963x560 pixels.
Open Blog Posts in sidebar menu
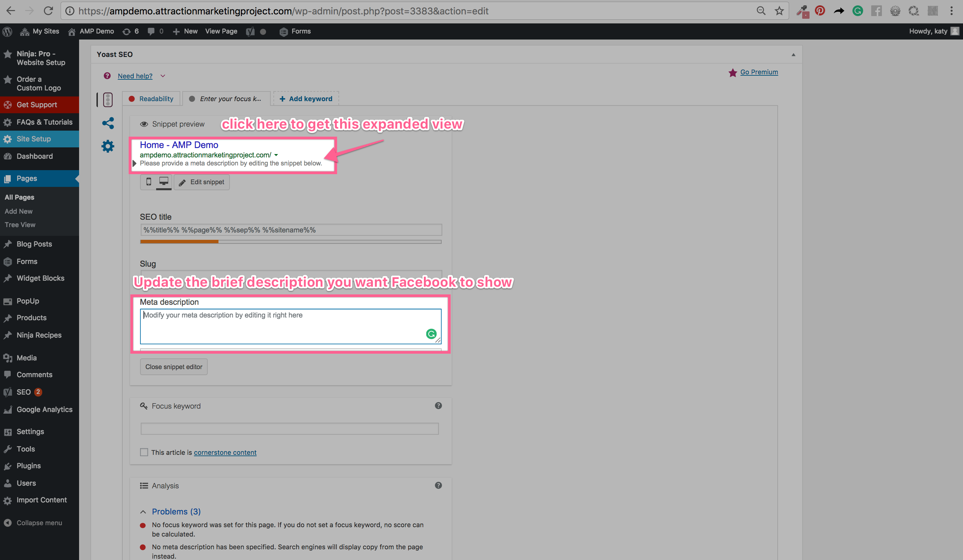pyautogui.click(x=34, y=244)
